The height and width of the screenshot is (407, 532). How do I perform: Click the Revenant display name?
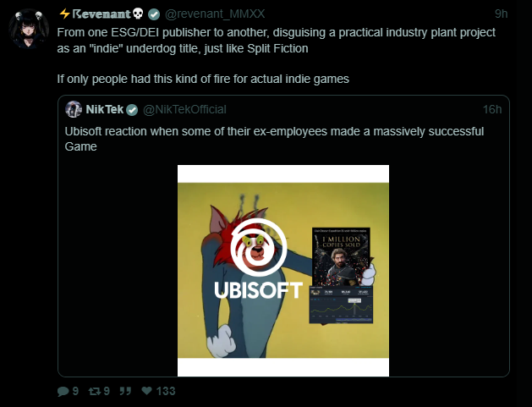[x=101, y=14]
